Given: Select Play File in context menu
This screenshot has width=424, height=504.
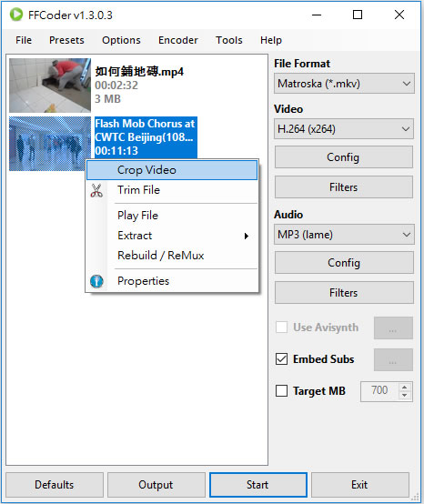Looking at the screenshot, I should coord(172,216).
